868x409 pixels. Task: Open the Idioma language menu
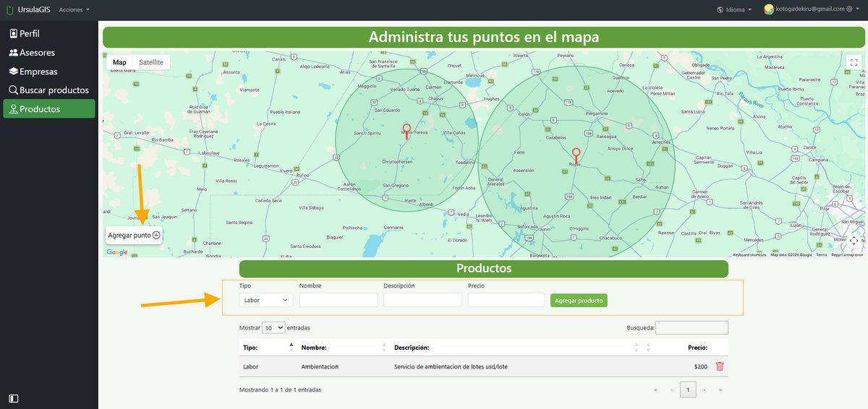[x=734, y=9]
